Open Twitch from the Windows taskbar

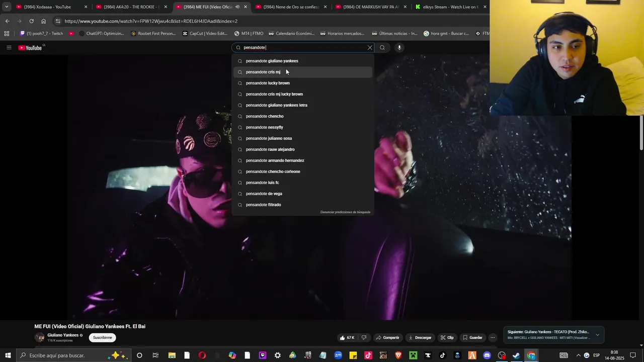263,355
